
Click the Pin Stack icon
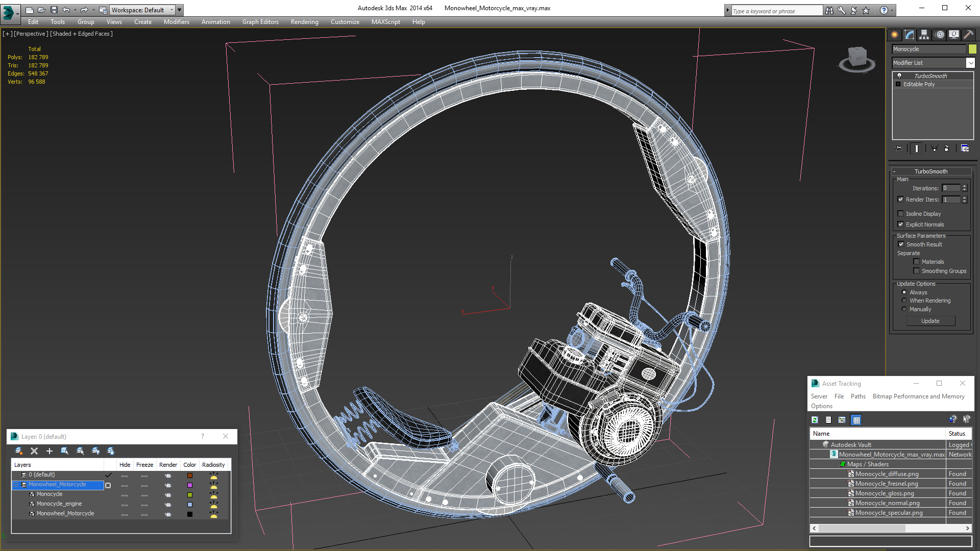point(899,148)
